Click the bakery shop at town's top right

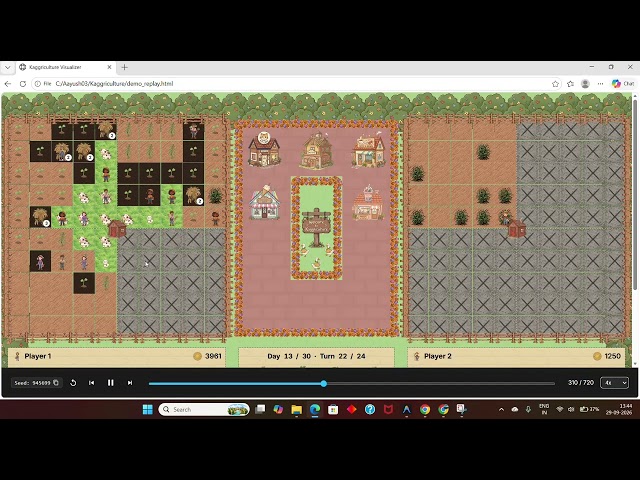pos(369,151)
